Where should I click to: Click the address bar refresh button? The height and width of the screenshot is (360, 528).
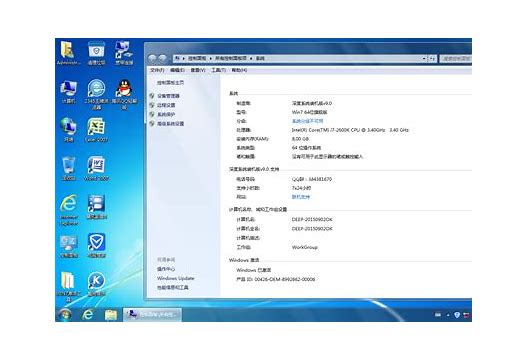(x=432, y=58)
